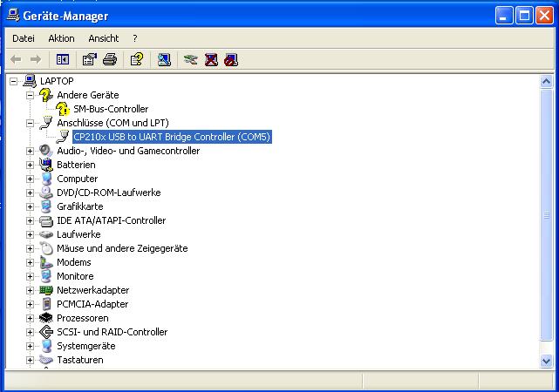Open Properties via toolbar icon
The image size is (559, 392).
90,59
